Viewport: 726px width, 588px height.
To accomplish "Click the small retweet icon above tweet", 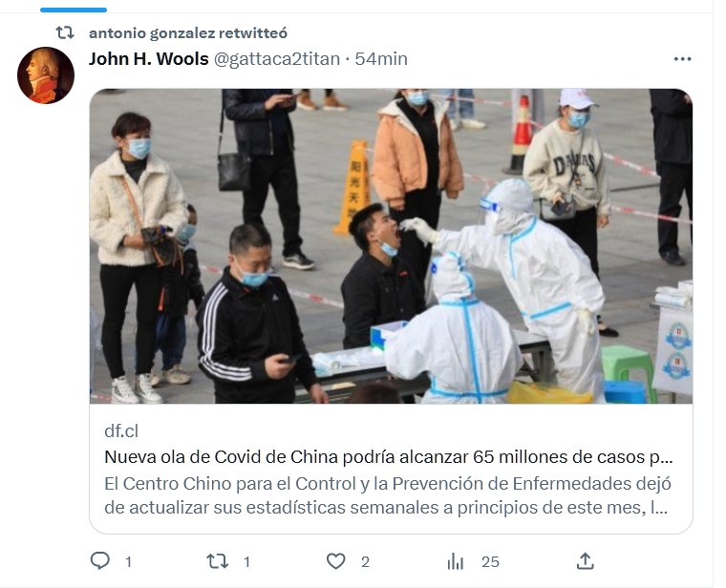I will pos(64,32).
